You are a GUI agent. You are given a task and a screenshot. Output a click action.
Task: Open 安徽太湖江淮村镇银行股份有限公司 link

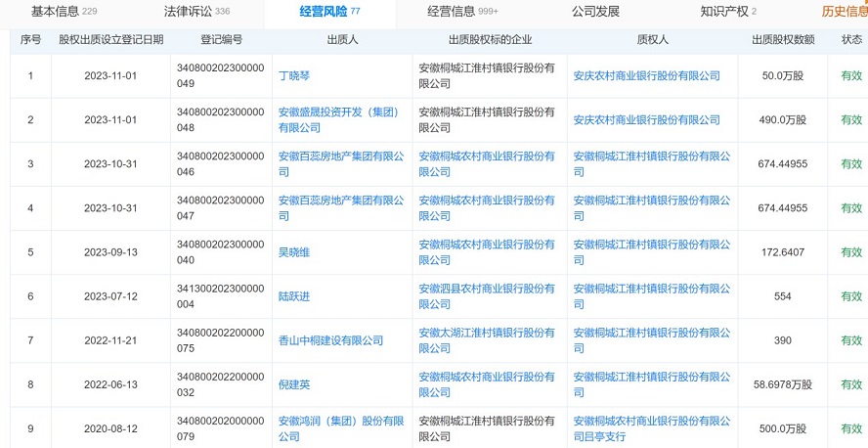(x=487, y=340)
